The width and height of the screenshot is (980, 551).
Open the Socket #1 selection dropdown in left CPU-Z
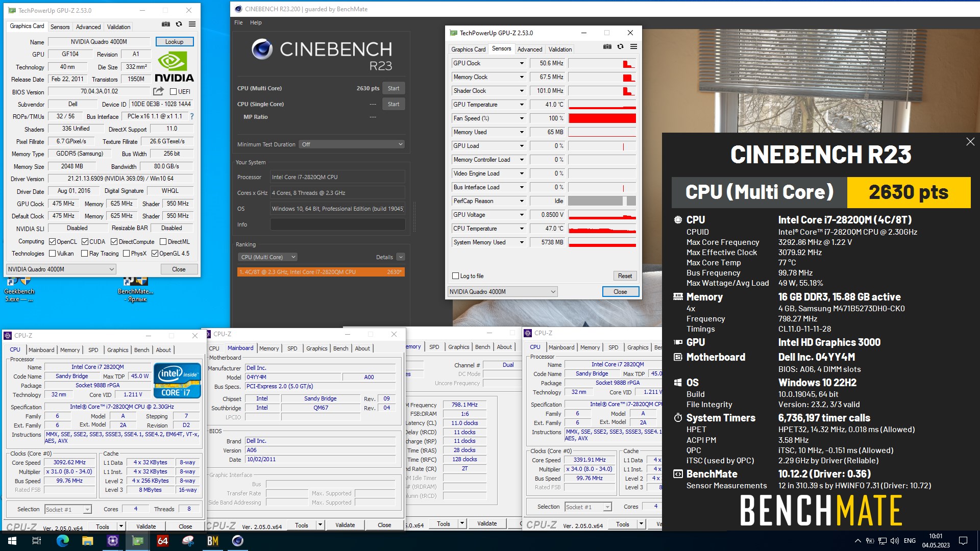coord(68,509)
